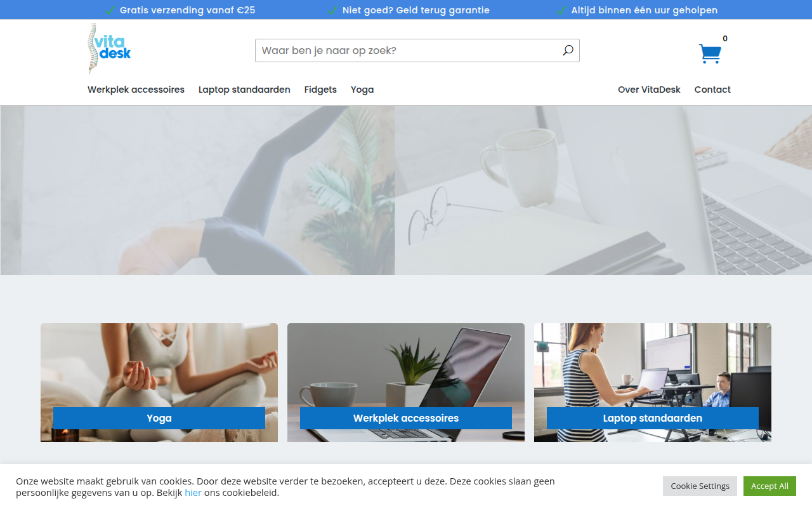Click the blue Werkplek accessoires category button

[x=406, y=418]
